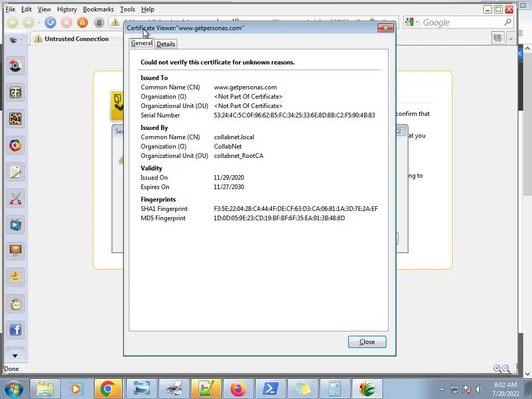Select the General tab in Certificate Viewer
Image resolution: width=532 pixels, height=399 pixels.
[x=141, y=43]
